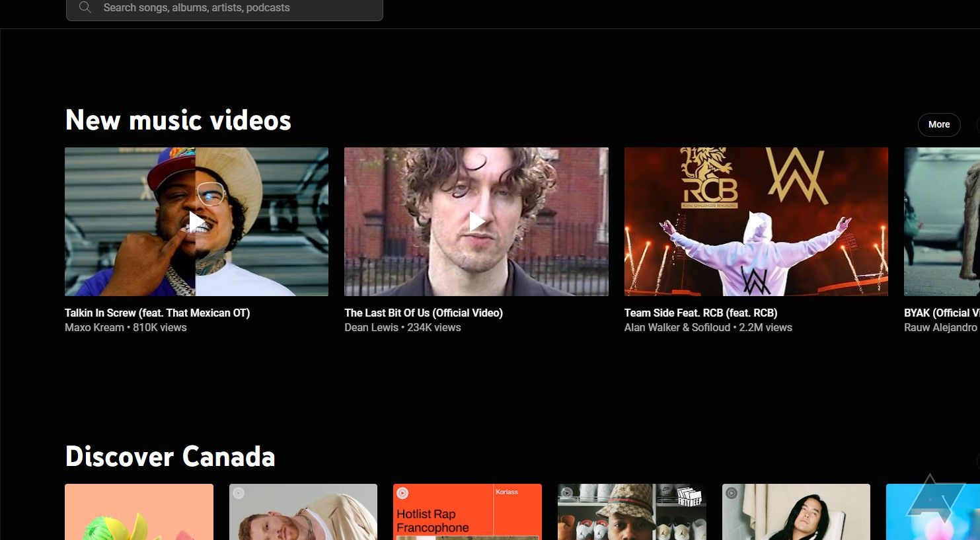
Task: Play the Talkin In Screw video
Action: [x=196, y=221]
